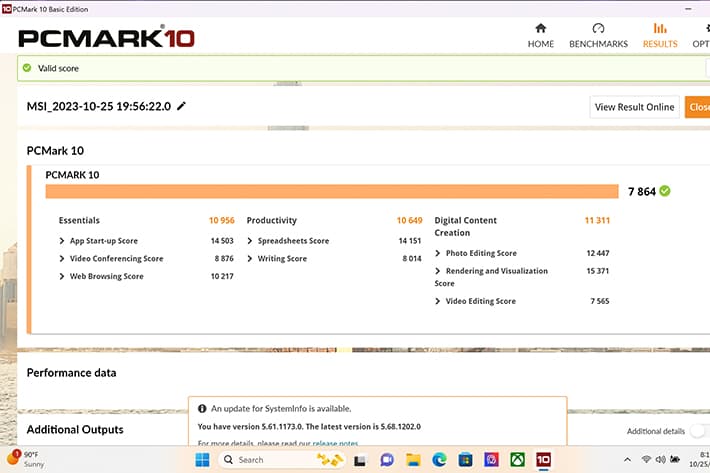
Task: Click the overall score 7 864
Action: click(x=642, y=191)
